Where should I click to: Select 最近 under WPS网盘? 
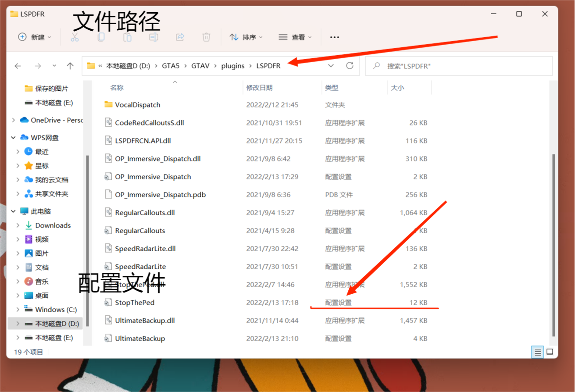click(42, 152)
